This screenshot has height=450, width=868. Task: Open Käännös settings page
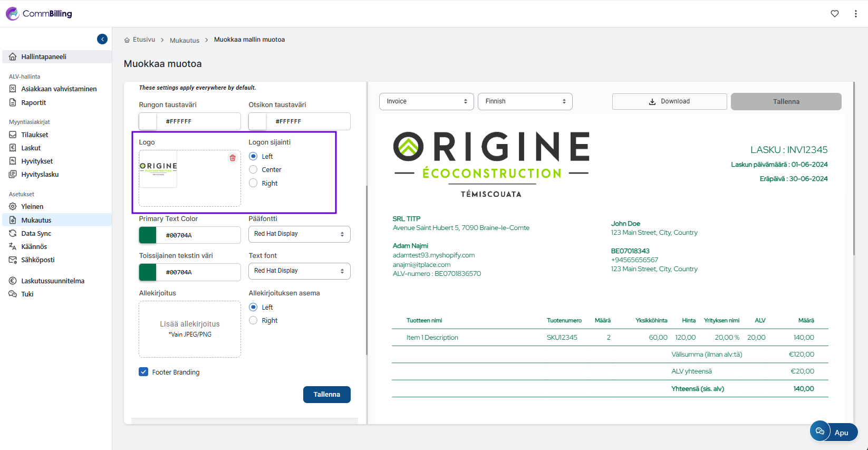pos(34,247)
